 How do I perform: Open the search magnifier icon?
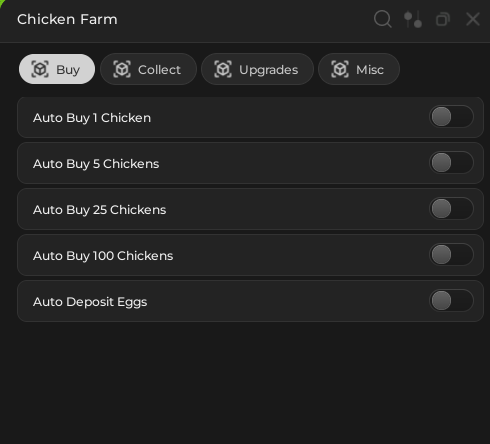(x=382, y=19)
